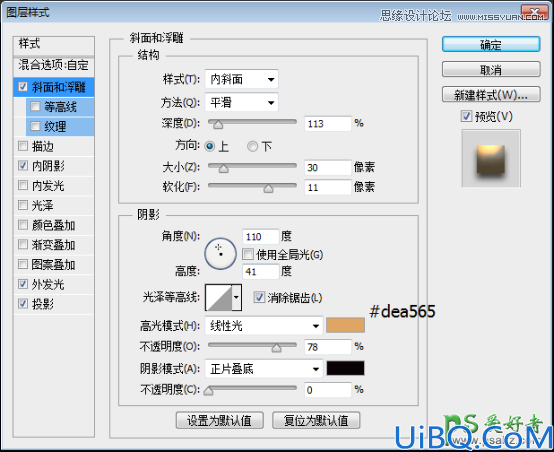Open 样式 dropdown showing 内斜面
This screenshot has height=452, width=554.
click(241, 79)
